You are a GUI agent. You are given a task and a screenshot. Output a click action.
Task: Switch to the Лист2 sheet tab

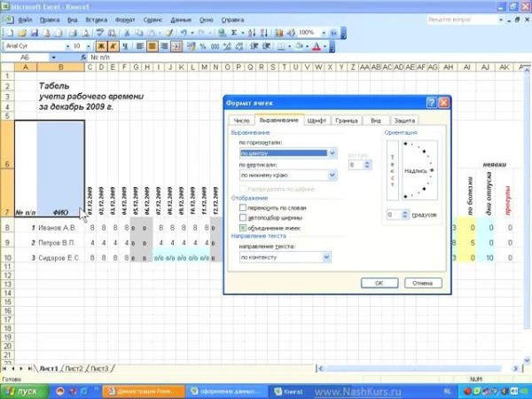(74, 369)
